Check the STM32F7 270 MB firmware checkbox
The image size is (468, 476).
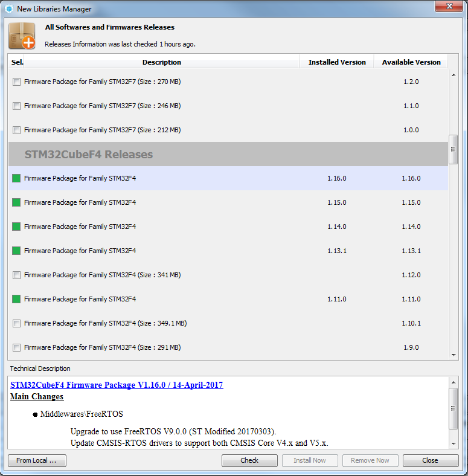pyautogui.click(x=16, y=82)
